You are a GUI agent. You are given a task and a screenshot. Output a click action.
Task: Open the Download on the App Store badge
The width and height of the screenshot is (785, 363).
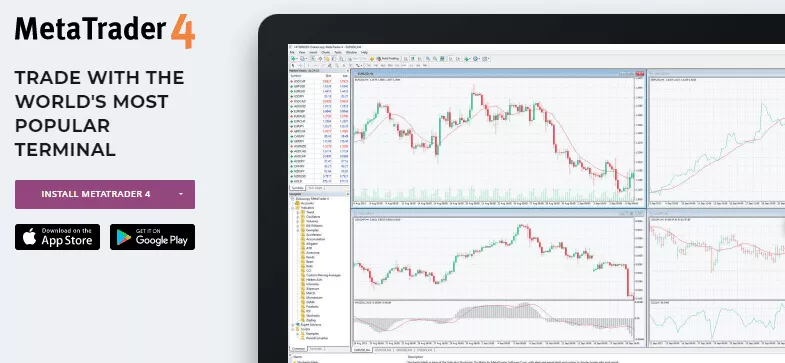(x=58, y=237)
